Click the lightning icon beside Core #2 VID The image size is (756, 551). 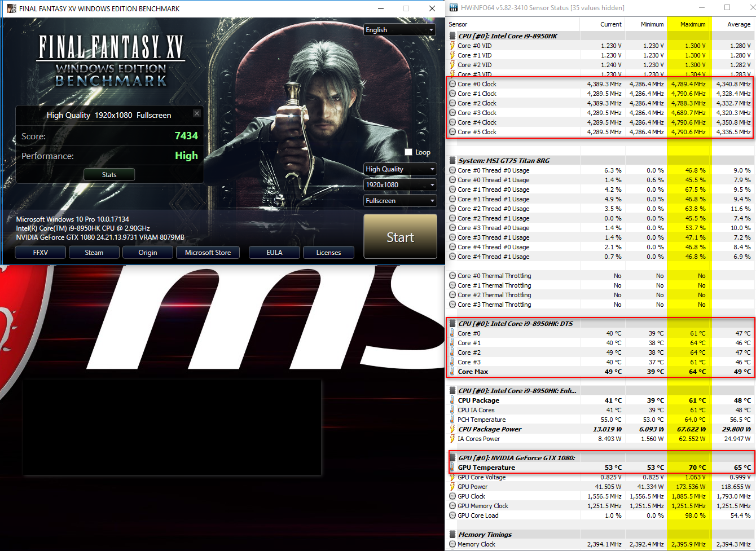[452, 65]
